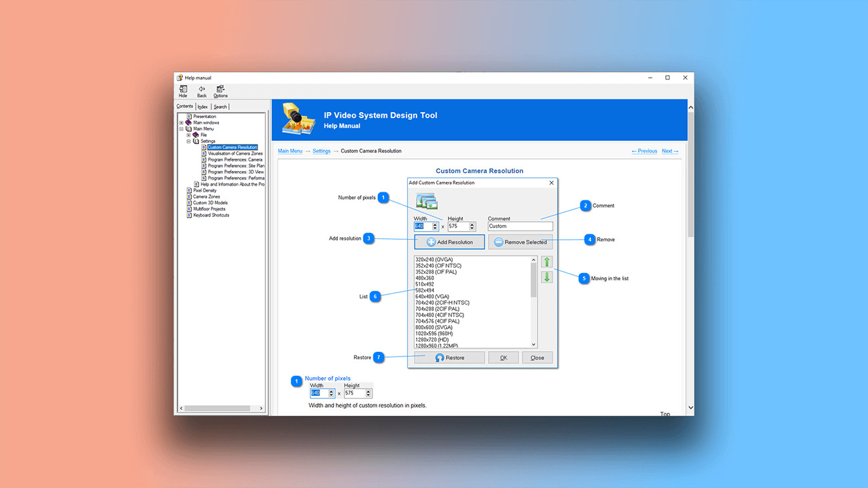Click the Add Resolution button

click(x=449, y=242)
